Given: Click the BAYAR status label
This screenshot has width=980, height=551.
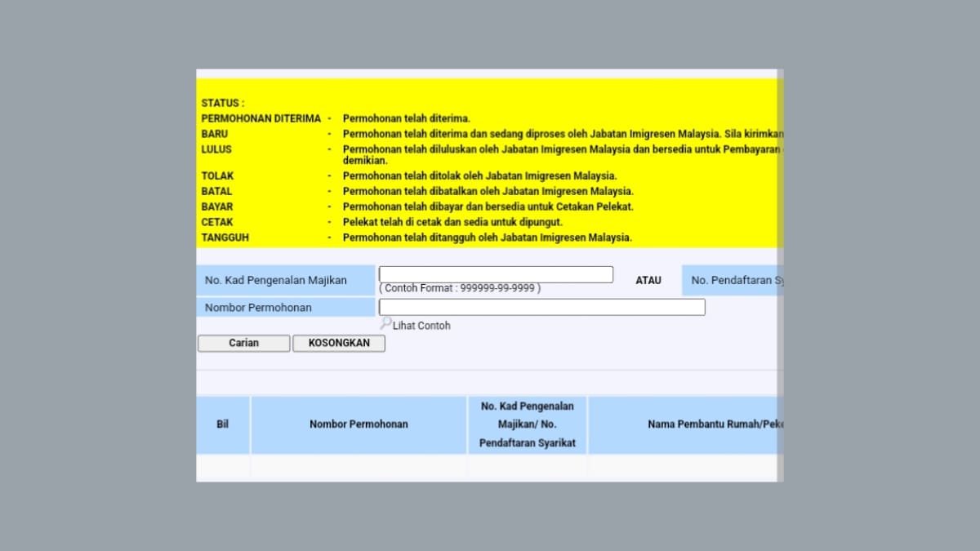Looking at the screenshot, I should 217,207.
